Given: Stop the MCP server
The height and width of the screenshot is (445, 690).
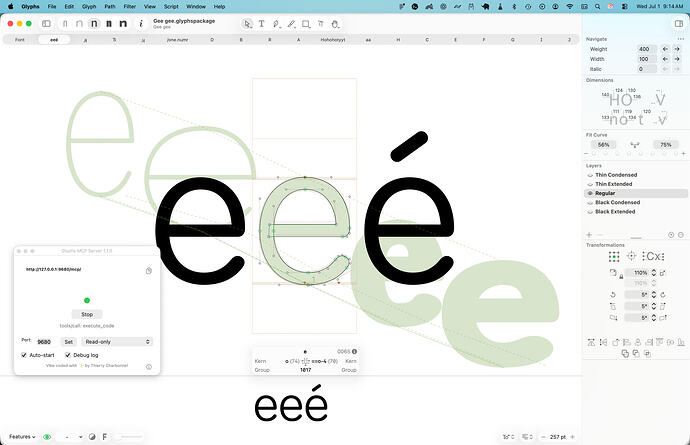Looking at the screenshot, I should click(87, 314).
